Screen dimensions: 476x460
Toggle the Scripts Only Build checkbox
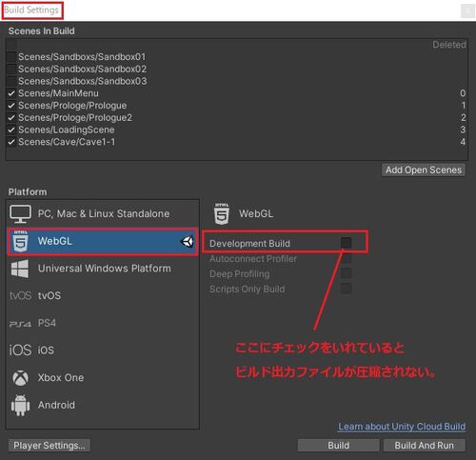pos(346,289)
